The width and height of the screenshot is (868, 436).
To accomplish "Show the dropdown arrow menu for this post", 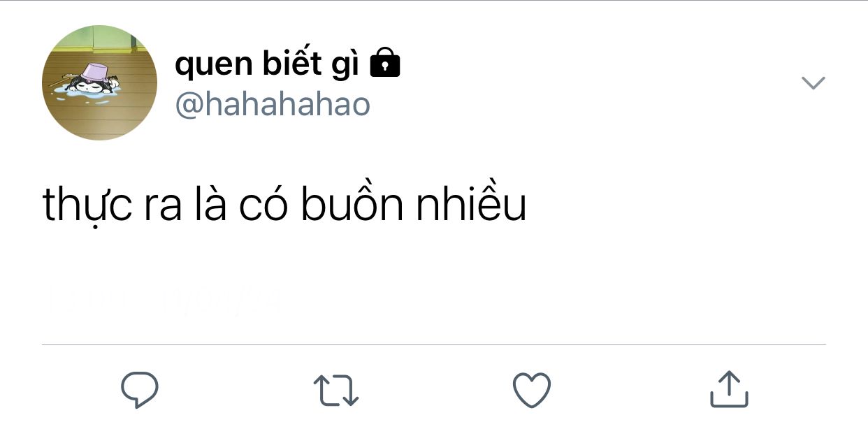I will click(813, 83).
